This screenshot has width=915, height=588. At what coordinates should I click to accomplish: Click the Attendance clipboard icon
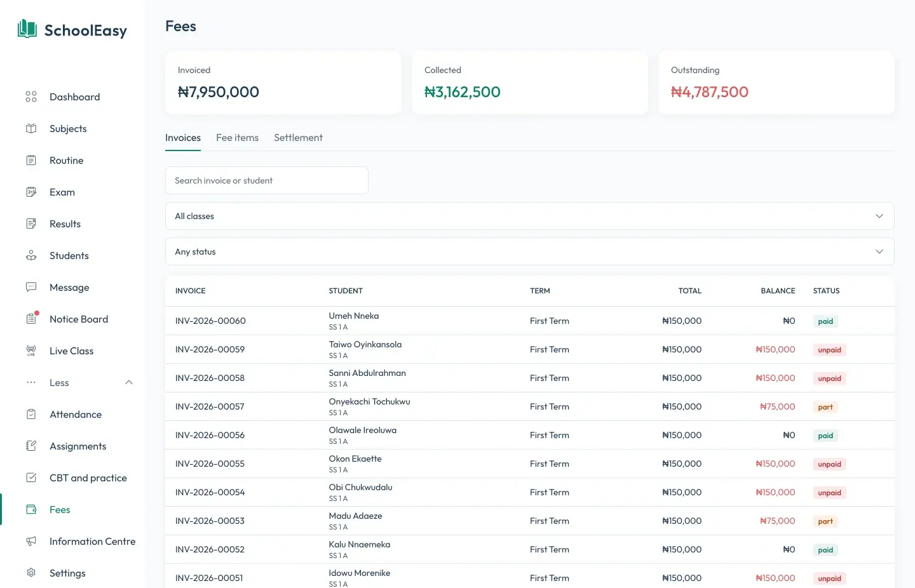(x=31, y=414)
